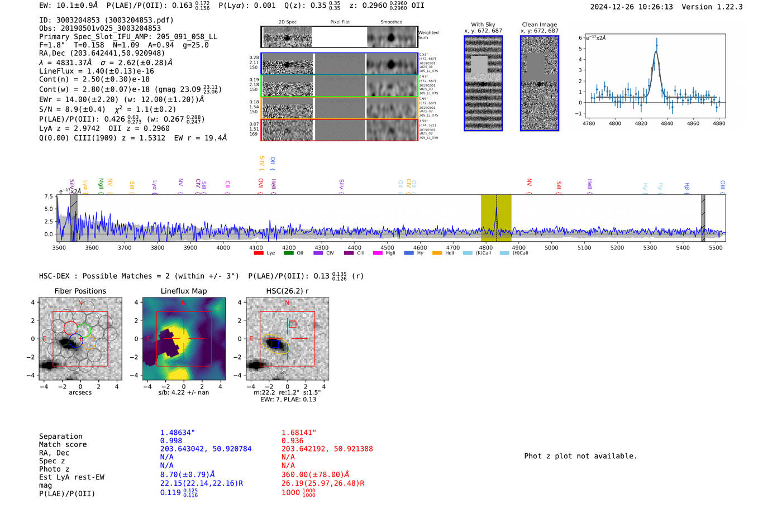Click the 'Obs: 20190501v025_3003204853' line
This screenshot has height=532, width=782.
tap(100, 28)
